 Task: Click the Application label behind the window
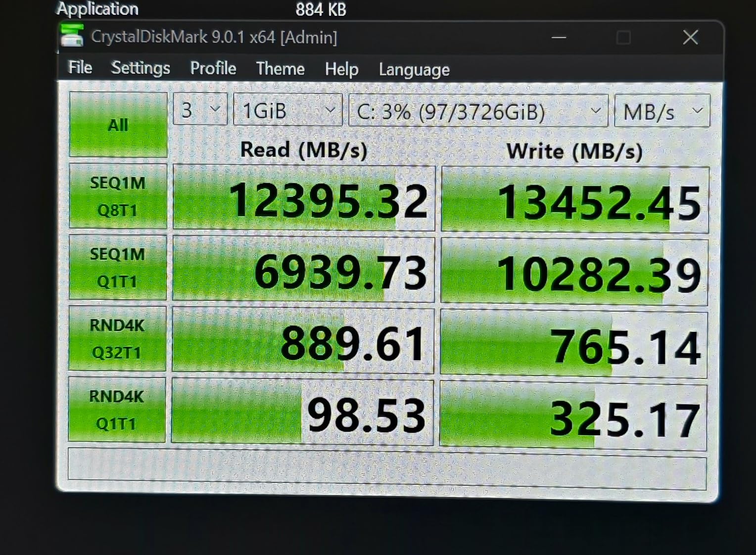(97, 8)
